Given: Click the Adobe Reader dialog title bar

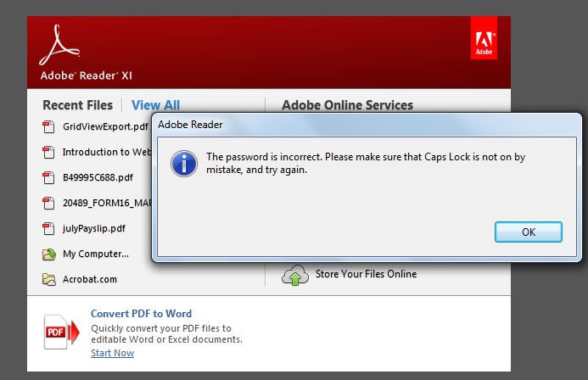Looking at the screenshot, I should [x=367, y=125].
